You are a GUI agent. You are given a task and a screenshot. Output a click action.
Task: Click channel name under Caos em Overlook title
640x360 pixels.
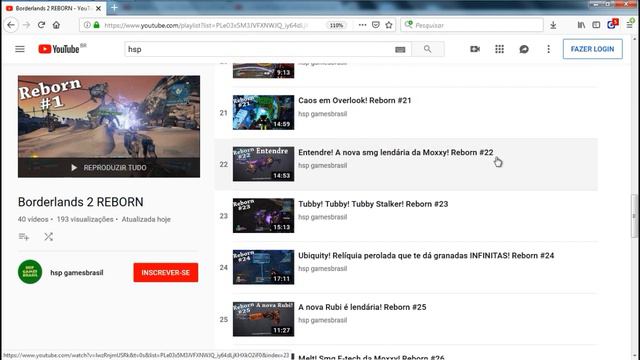322,114
